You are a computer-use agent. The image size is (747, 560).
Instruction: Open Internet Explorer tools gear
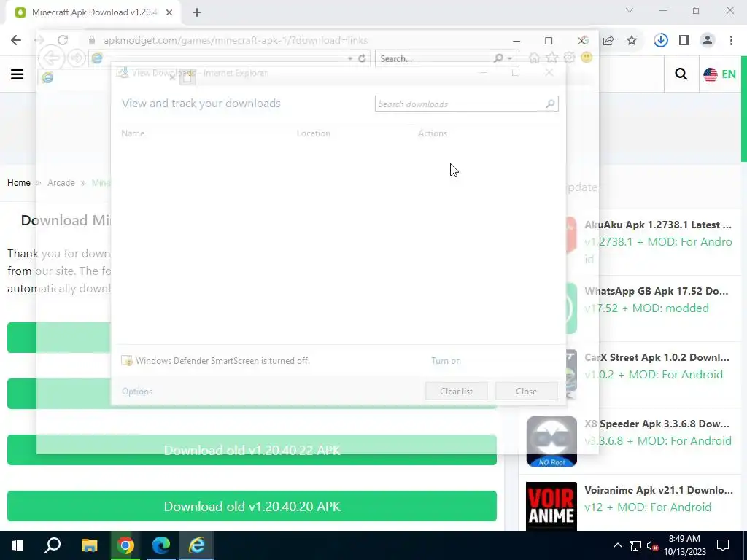[569, 58]
